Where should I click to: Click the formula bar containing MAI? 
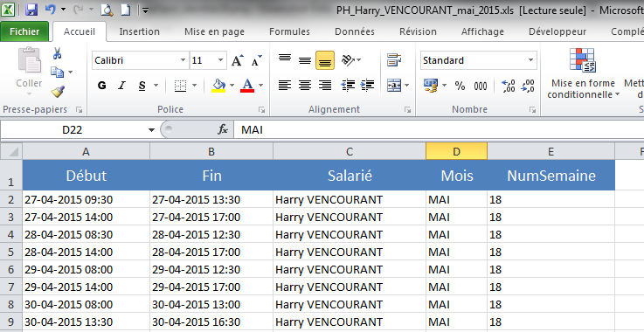pyautogui.click(x=439, y=130)
